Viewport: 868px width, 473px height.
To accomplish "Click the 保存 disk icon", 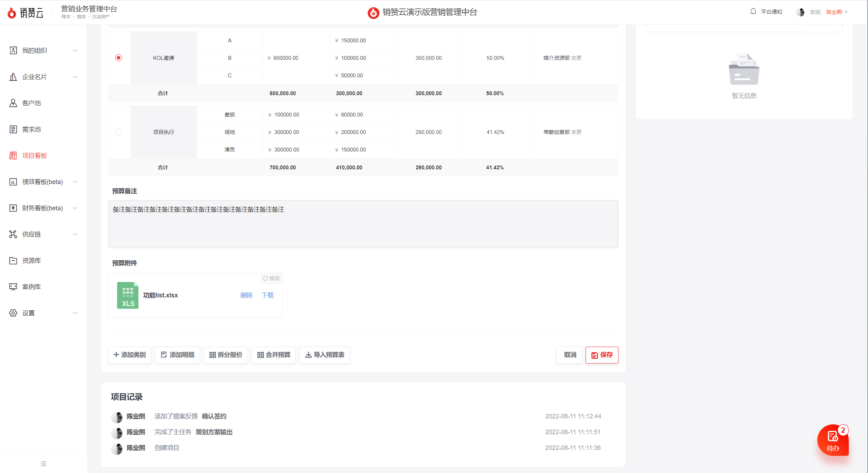I will click(x=594, y=355).
